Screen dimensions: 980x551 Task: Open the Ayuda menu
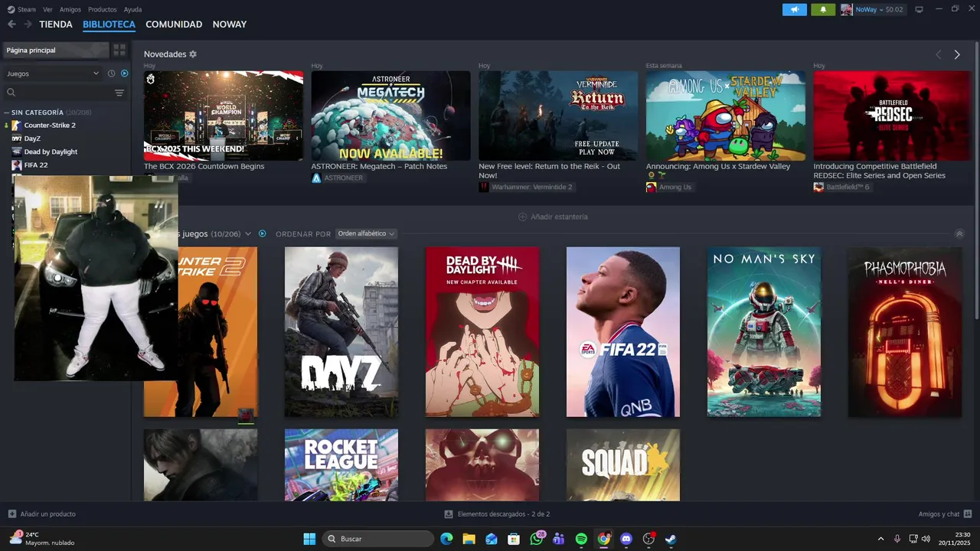132,9
